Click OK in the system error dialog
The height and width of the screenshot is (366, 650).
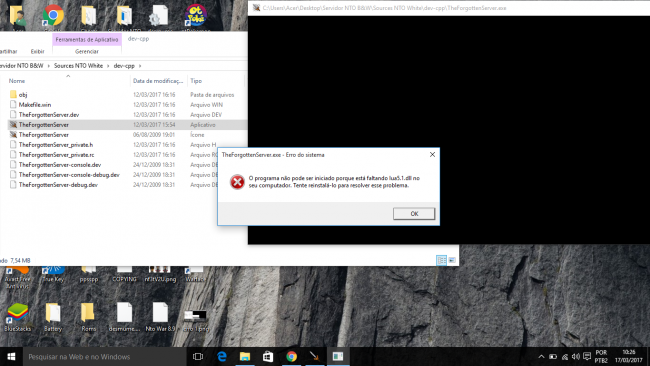414,213
